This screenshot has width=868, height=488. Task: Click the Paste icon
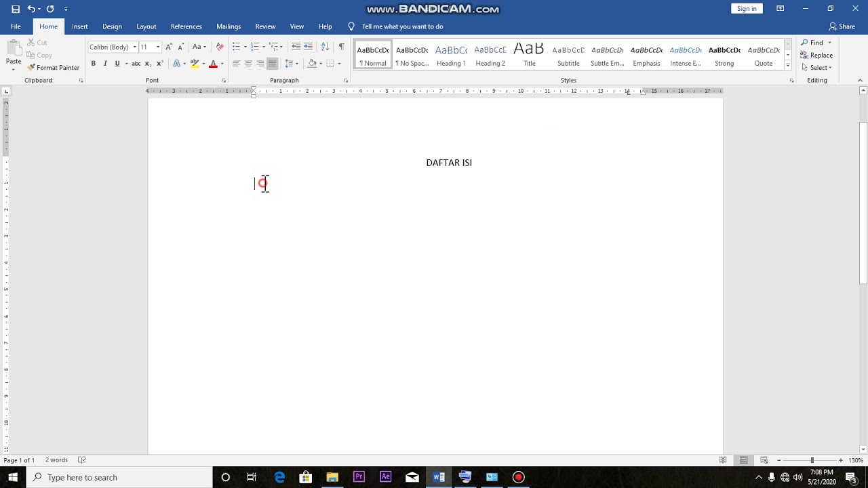tap(14, 49)
